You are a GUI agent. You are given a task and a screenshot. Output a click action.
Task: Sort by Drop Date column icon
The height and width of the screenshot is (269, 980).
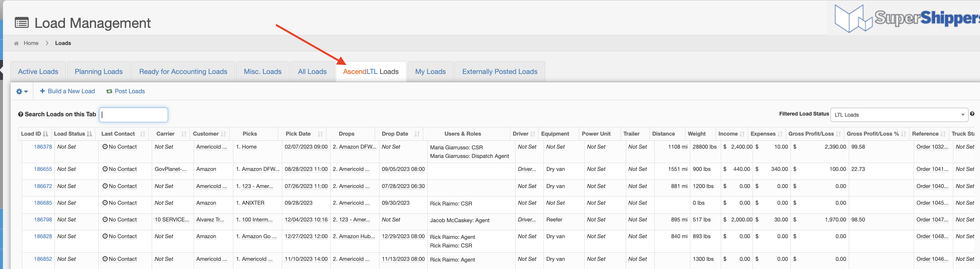tap(417, 134)
